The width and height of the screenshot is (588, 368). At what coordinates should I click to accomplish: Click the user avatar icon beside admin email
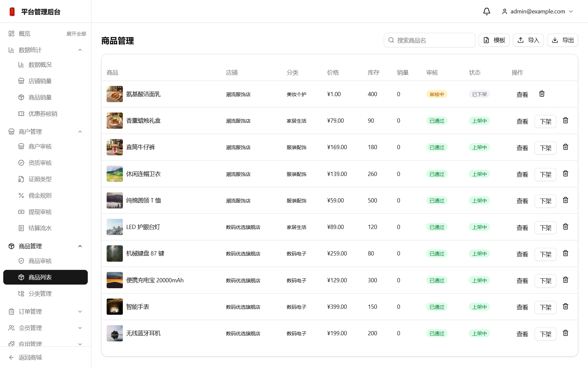505,11
